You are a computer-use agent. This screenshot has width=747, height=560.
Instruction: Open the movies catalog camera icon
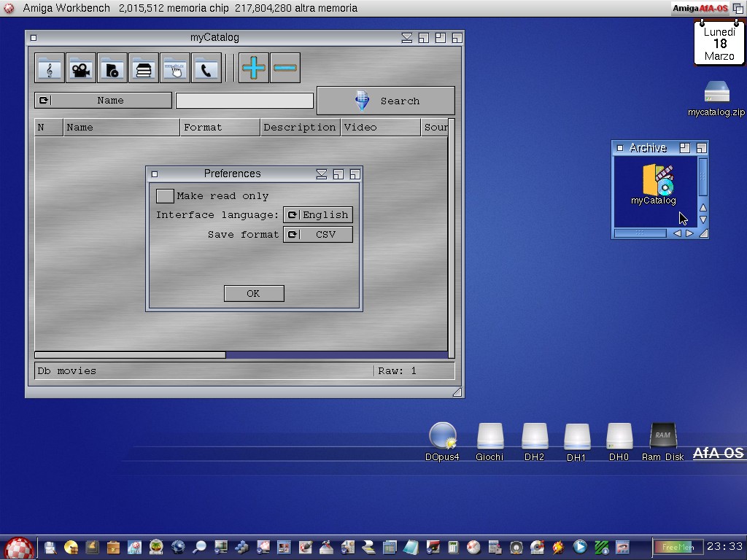[81, 69]
